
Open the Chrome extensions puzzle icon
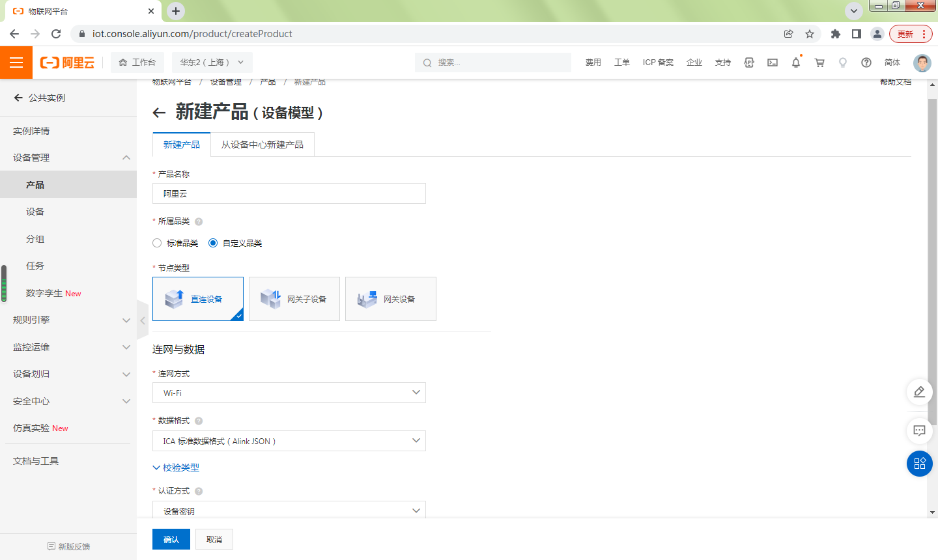click(x=836, y=34)
